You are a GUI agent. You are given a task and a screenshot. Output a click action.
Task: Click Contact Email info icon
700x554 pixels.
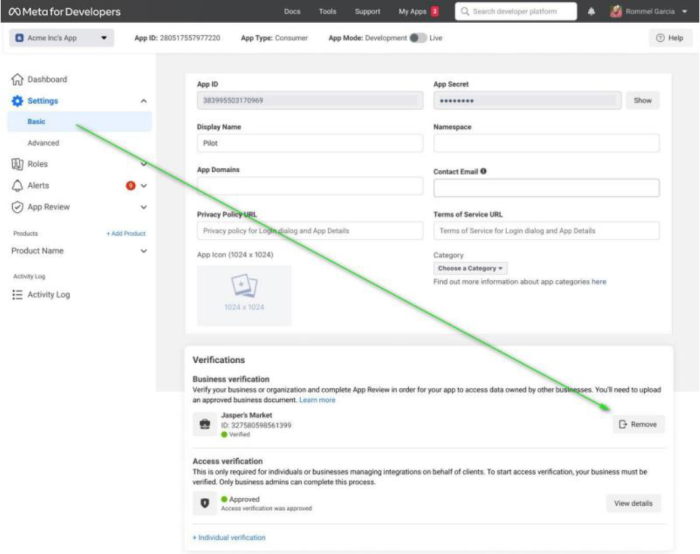tap(484, 171)
